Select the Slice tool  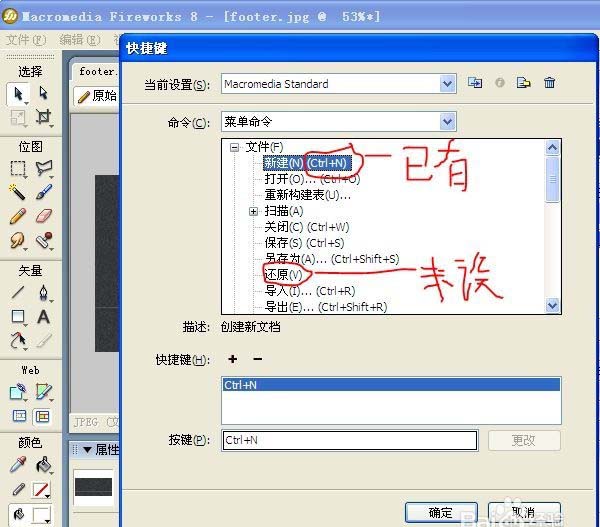43,392
